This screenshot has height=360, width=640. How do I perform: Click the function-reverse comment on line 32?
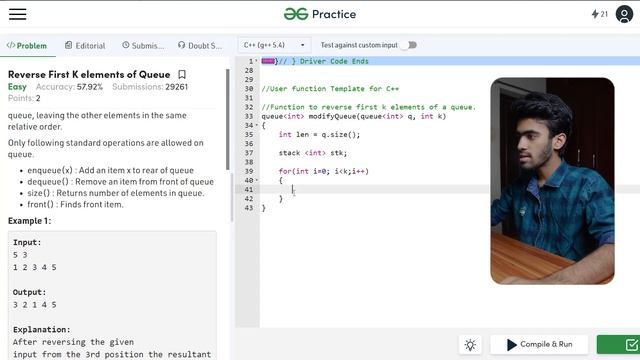369,107
